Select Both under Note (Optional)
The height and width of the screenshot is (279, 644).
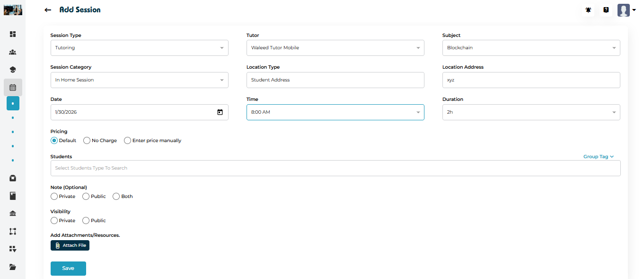(116, 197)
